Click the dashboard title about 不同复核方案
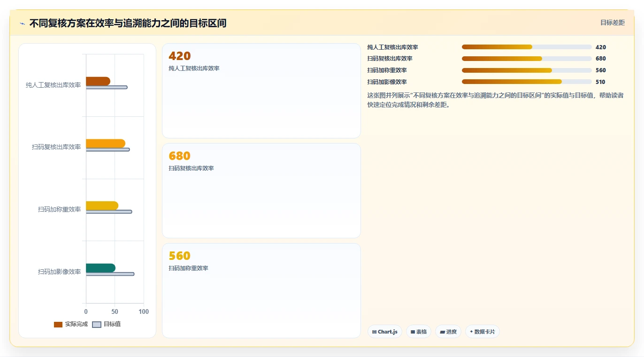Viewport: 644px width, 357px height. click(x=128, y=23)
